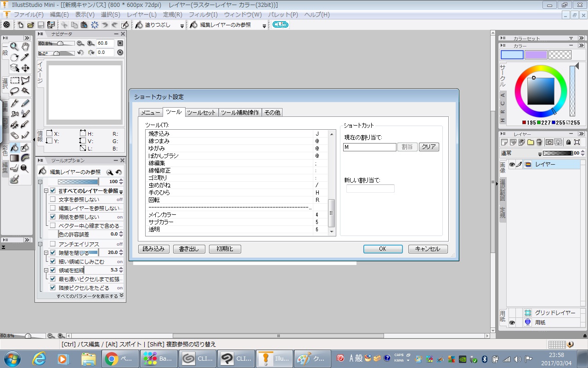Select the hand pan tool in tool palette
The image size is (588, 368).
tap(25, 46)
